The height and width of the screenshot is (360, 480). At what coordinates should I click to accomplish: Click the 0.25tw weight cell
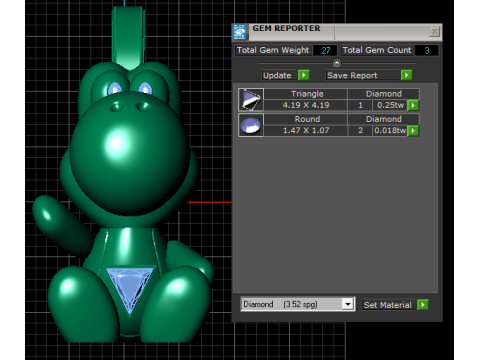tap(390, 105)
